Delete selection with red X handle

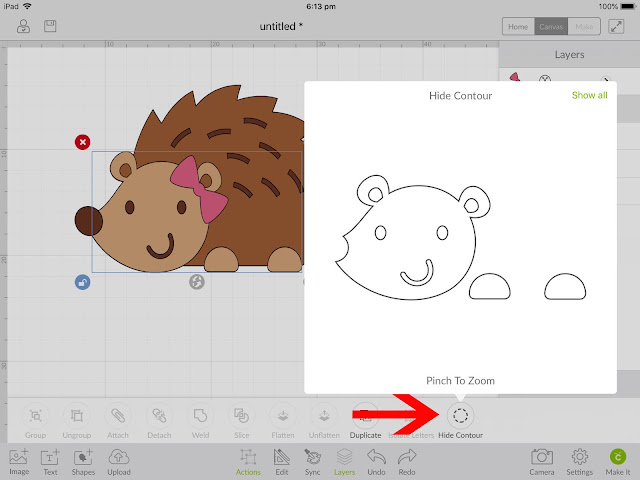tap(82, 142)
